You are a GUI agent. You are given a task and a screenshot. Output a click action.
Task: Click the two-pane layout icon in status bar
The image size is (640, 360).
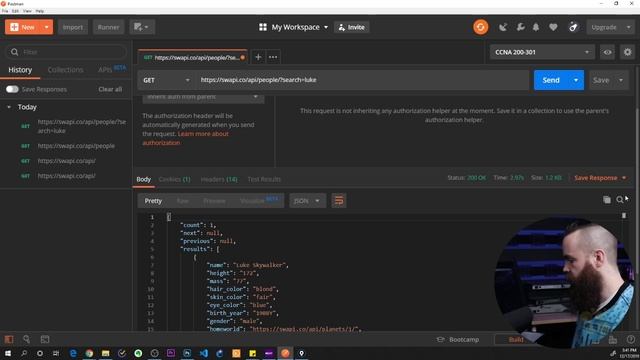click(613, 340)
